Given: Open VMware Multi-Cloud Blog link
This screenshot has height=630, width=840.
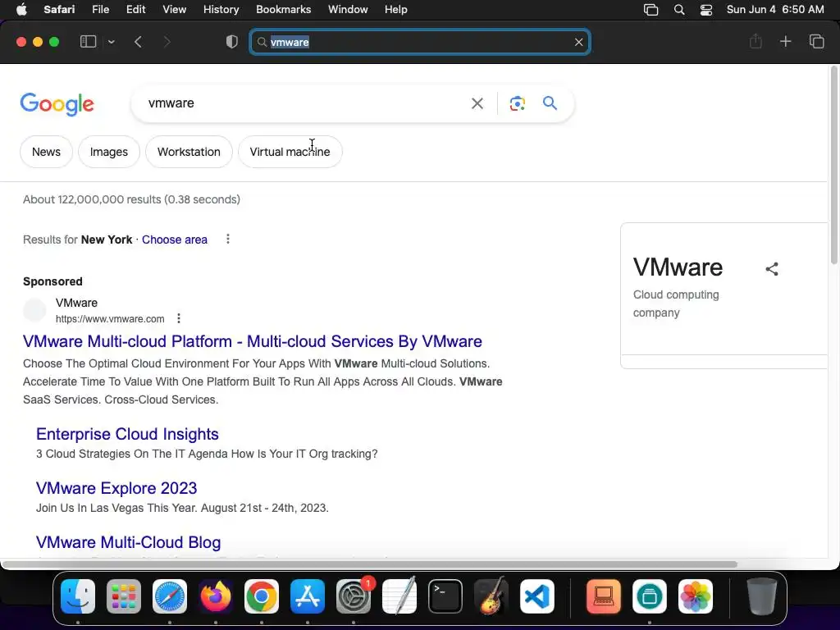Looking at the screenshot, I should tap(128, 542).
